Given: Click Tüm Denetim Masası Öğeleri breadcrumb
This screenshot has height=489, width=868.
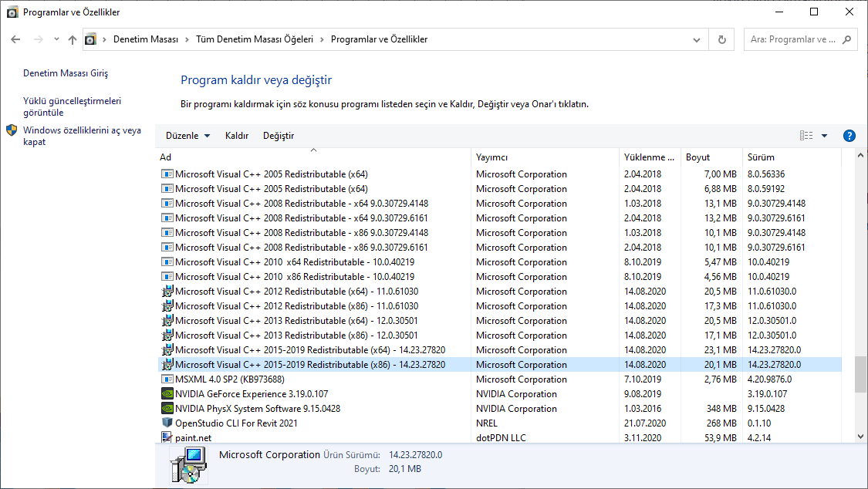Looking at the screenshot, I should click(255, 39).
